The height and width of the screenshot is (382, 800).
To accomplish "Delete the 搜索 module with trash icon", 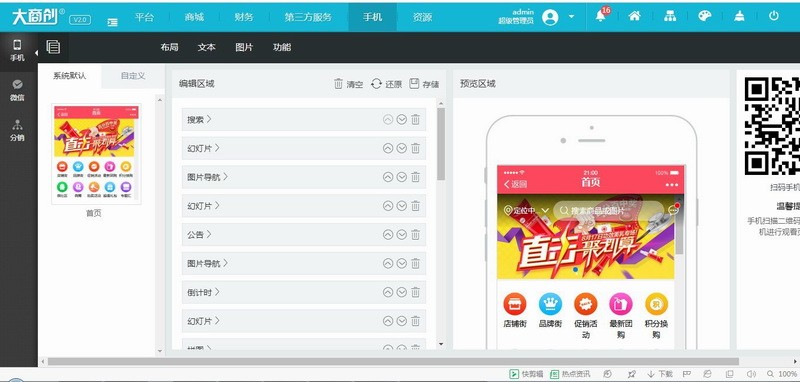I will [415, 119].
